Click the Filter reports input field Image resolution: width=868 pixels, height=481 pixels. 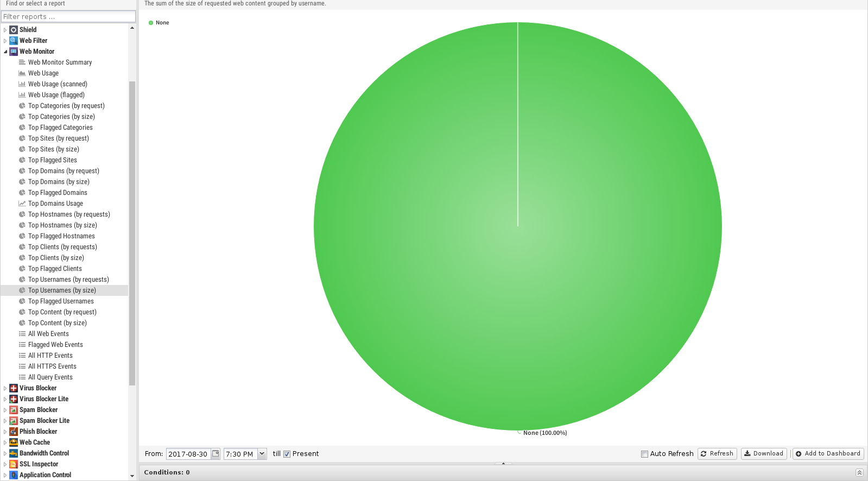(68, 16)
